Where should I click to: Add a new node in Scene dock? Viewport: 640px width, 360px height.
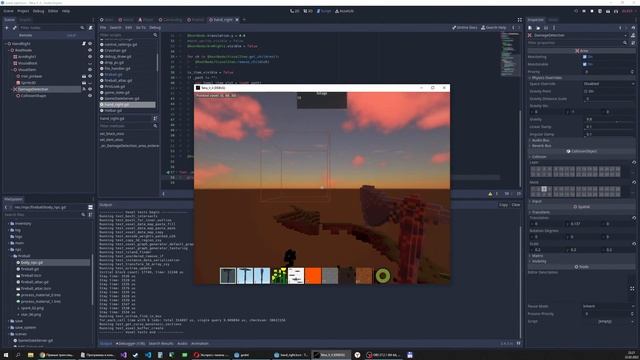click(x=7, y=28)
